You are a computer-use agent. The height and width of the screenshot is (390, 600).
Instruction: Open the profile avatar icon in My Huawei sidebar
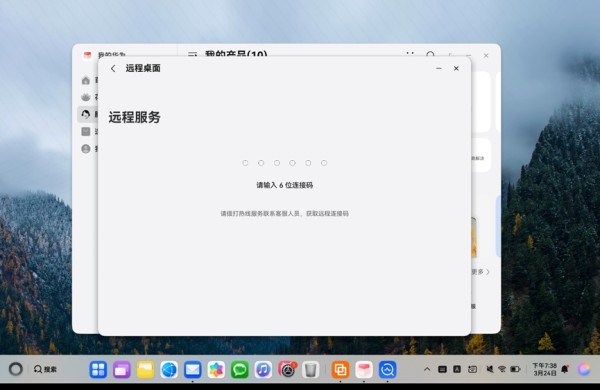(x=86, y=148)
